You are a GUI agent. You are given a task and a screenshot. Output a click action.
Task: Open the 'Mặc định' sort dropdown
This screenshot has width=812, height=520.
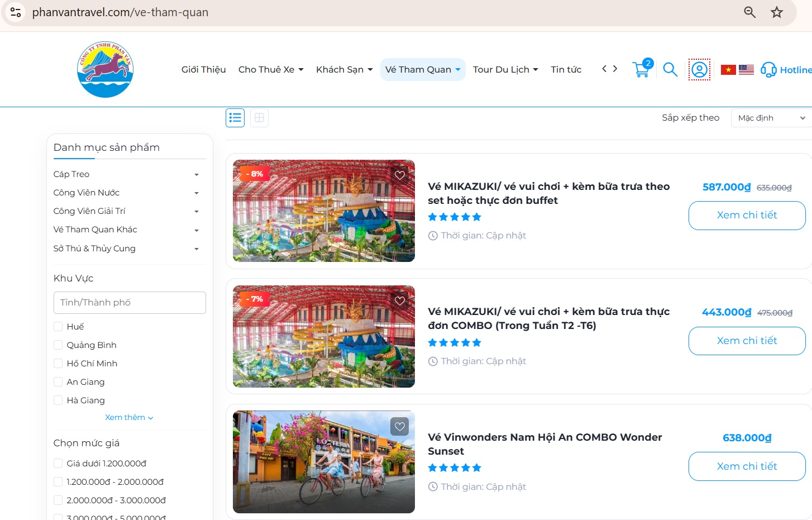[771, 118]
